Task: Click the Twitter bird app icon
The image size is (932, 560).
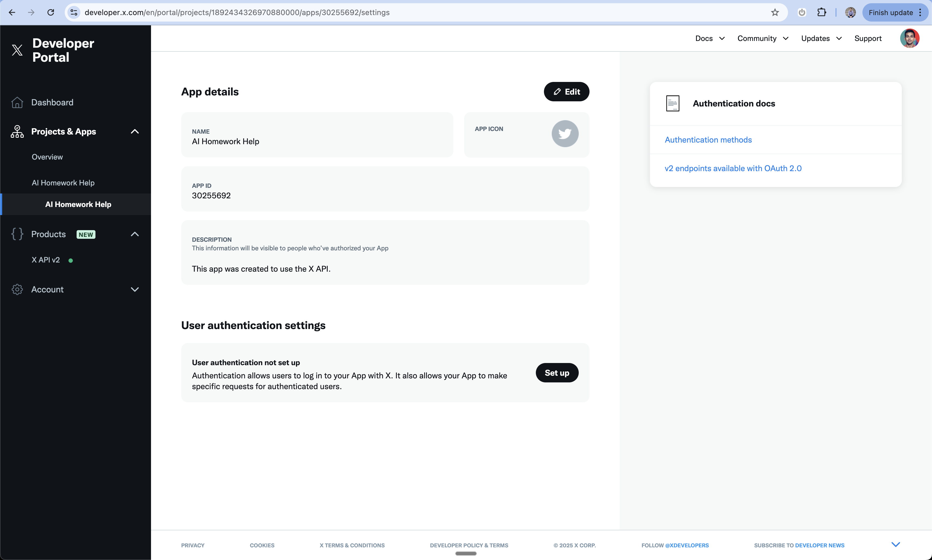Action: click(564, 134)
